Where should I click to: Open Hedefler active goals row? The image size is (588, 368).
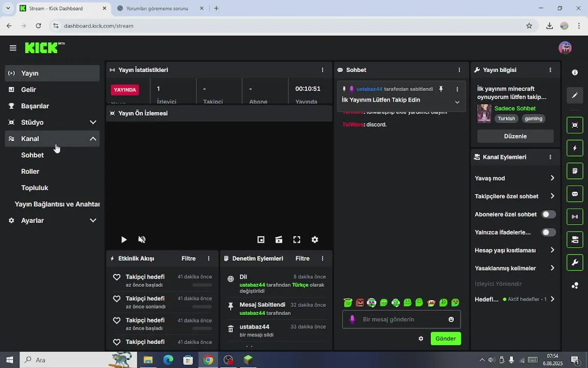(x=515, y=299)
